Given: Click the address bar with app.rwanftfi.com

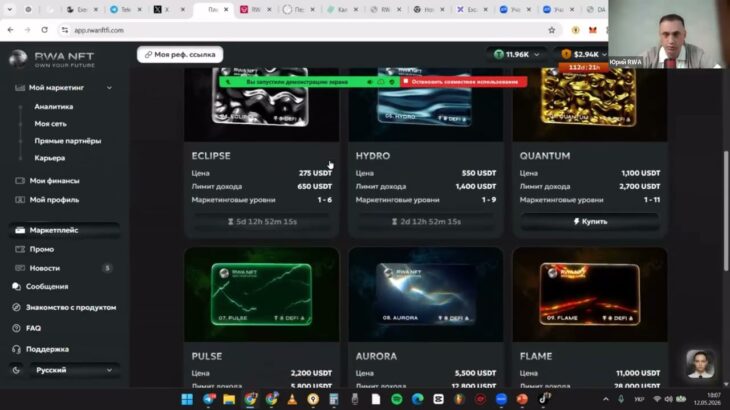Looking at the screenshot, I should (307, 30).
